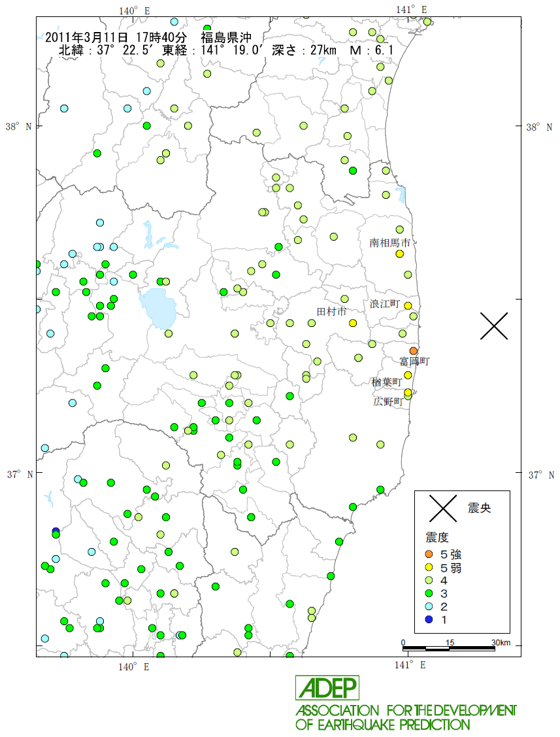
Task: Click the 38° N label on left axis
Action: [19, 127]
